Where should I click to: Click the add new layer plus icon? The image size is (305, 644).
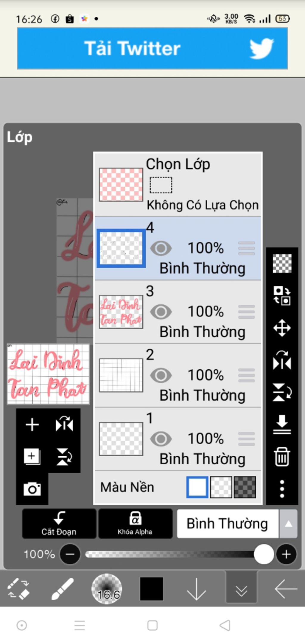click(x=32, y=424)
